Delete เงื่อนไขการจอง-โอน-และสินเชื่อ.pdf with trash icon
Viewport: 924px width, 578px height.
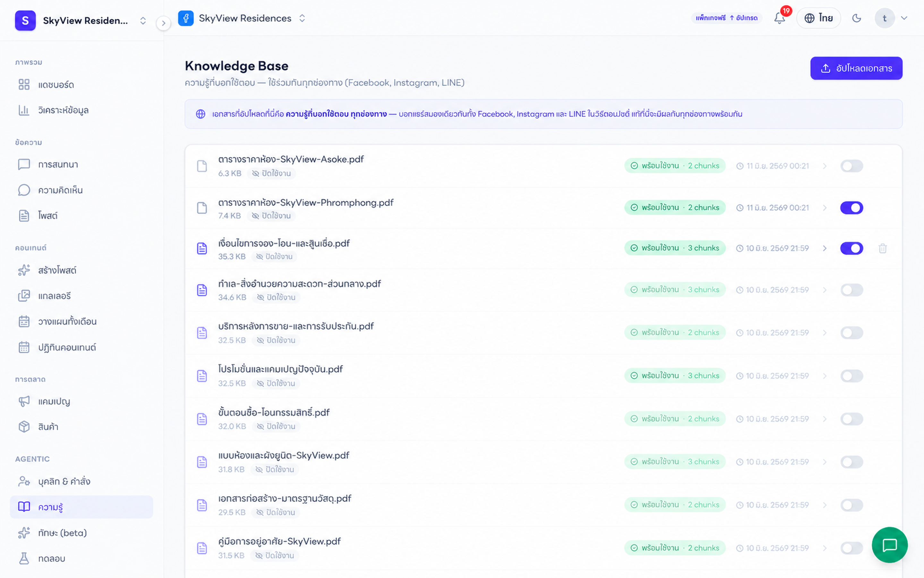point(882,248)
